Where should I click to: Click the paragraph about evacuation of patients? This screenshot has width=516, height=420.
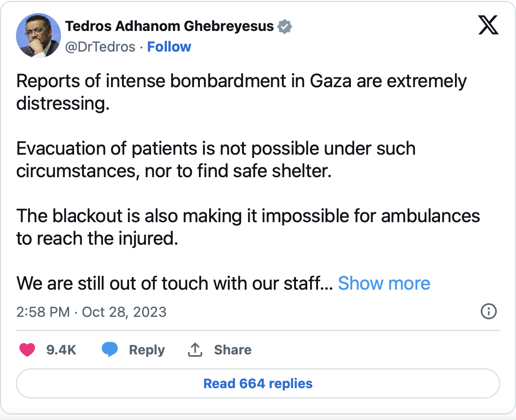point(216,159)
